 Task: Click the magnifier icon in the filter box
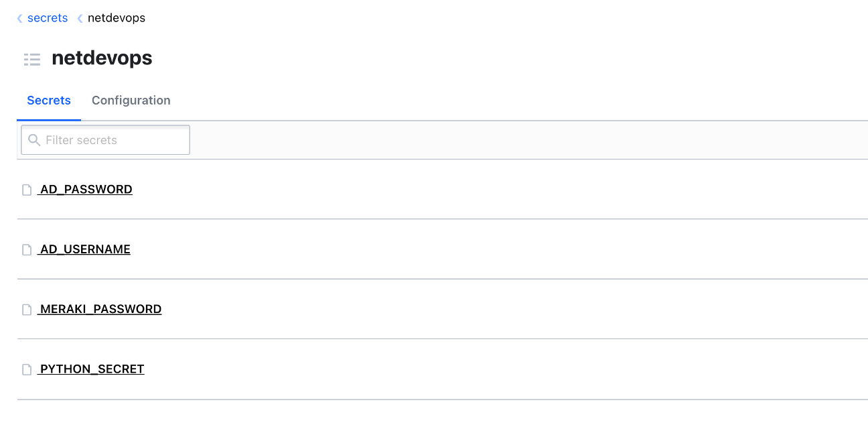click(x=35, y=140)
